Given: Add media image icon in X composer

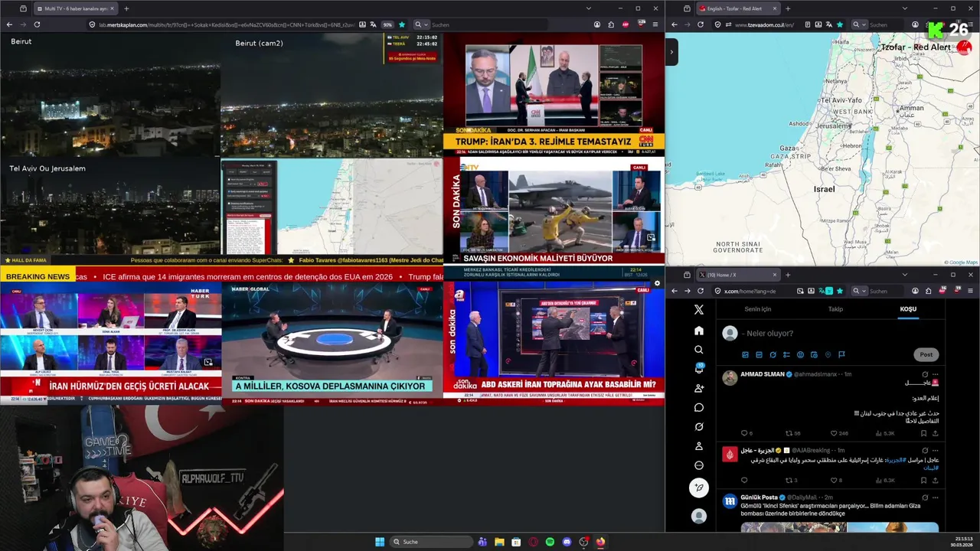Looking at the screenshot, I should pyautogui.click(x=745, y=354).
